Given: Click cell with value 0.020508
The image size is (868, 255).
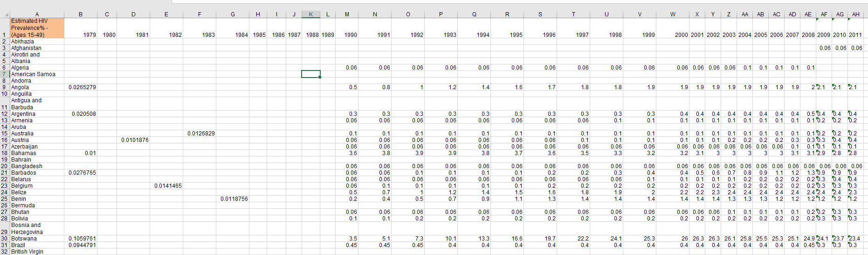Looking at the screenshot, I should point(81,114).
